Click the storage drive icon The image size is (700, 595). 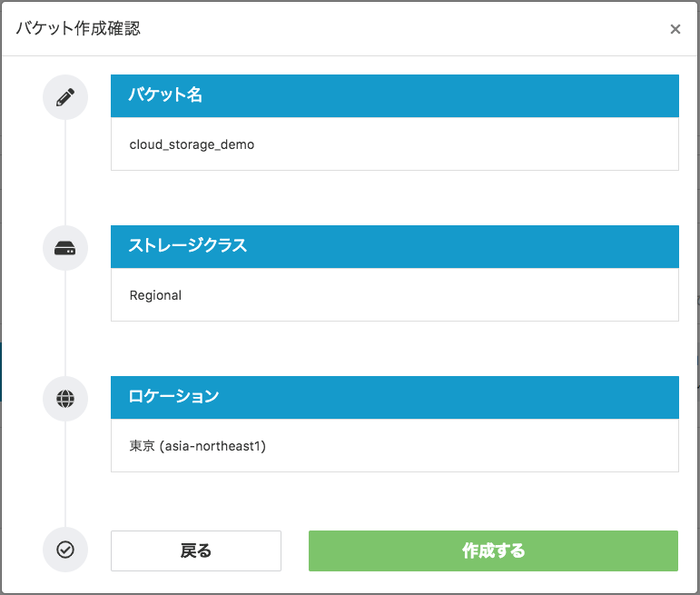pyautogui.click(x=65, y=248)
